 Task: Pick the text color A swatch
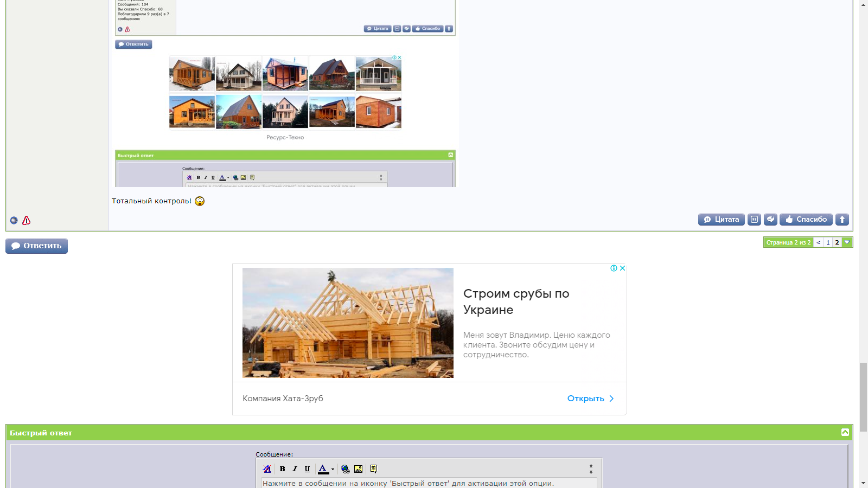coord(323,469)
